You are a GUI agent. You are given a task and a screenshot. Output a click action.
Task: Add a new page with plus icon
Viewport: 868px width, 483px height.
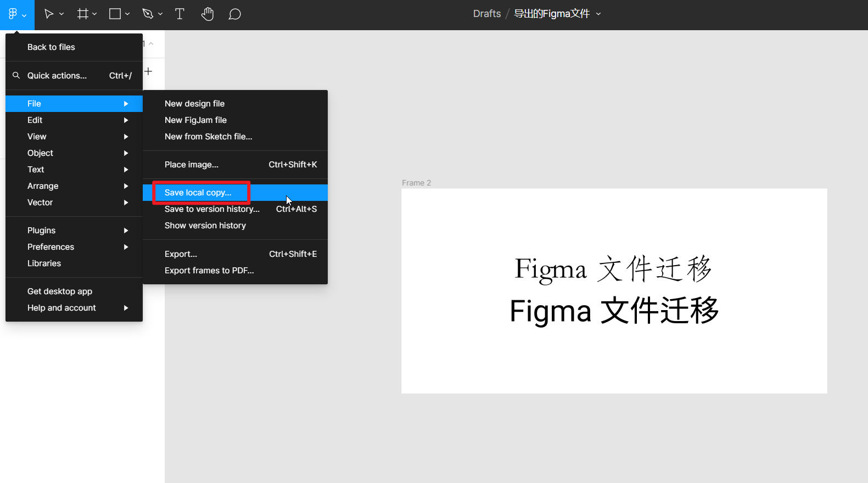(x=148, y=71)
